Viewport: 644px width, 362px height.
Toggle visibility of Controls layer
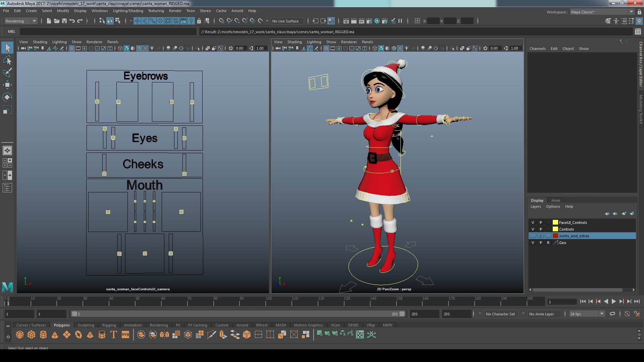(x=533, y=229)
